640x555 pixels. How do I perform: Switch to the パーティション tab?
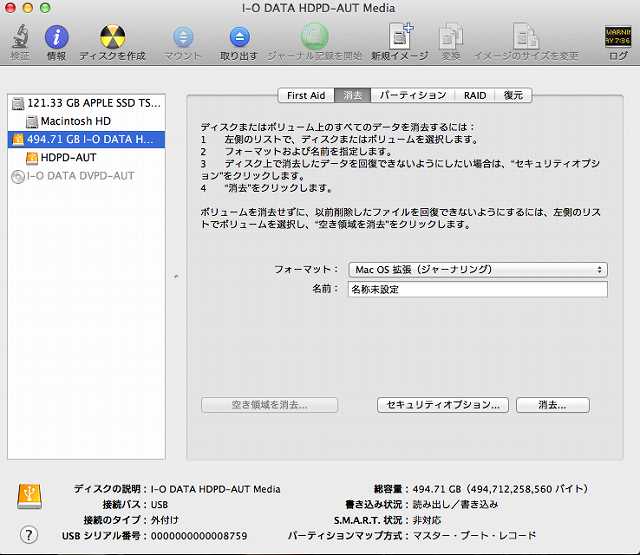[x=412, y=95]
